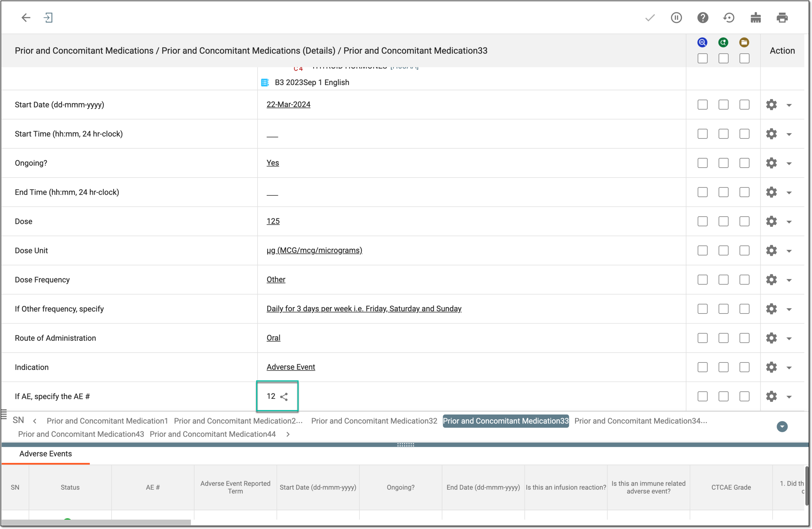
Task: Open gear settings for Indication row
Action: click(771, 367)
